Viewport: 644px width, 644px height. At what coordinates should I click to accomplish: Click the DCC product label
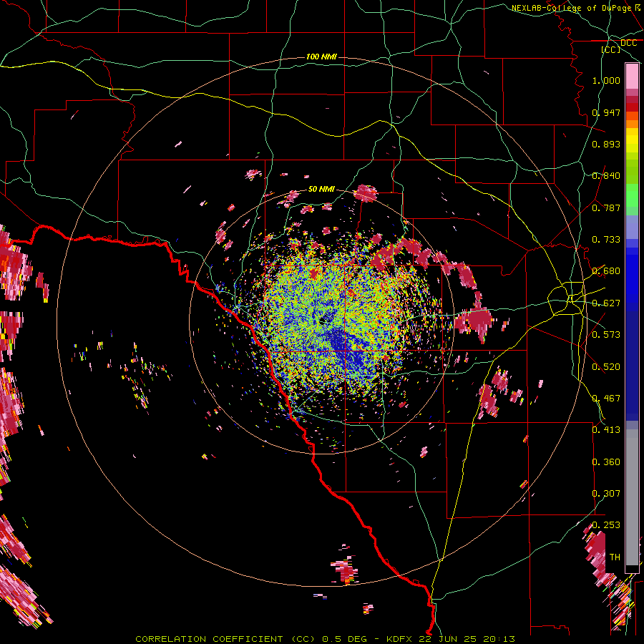point(628,43)
